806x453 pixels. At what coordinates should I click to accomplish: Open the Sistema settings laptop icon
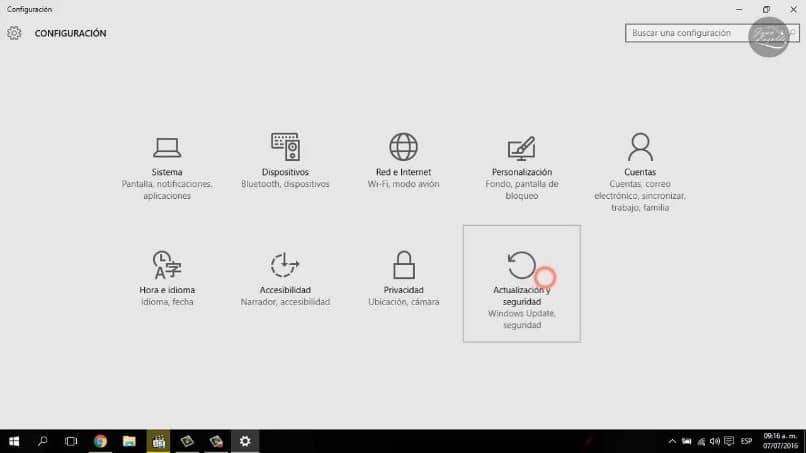(x=167, y=148)
